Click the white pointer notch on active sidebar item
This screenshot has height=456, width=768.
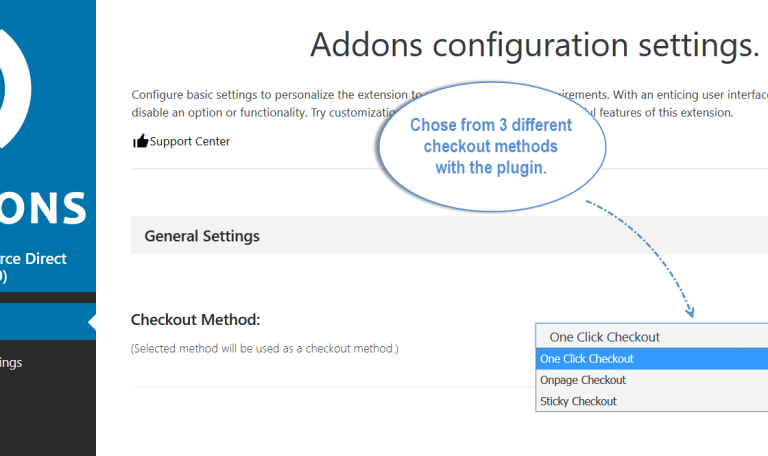92,322
